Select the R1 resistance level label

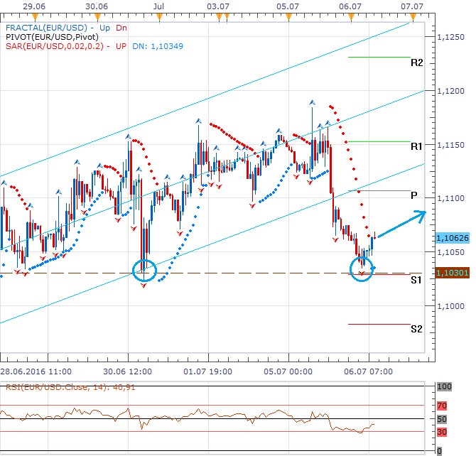(416, 146)
